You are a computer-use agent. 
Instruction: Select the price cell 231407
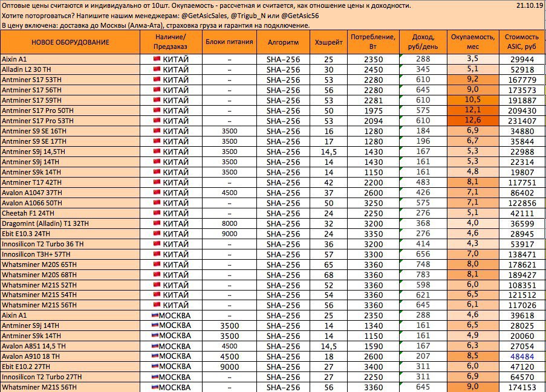[x=522, y=121]
